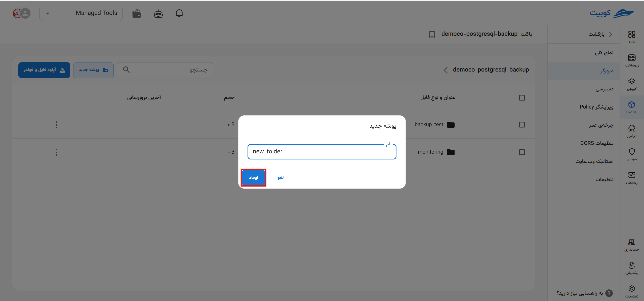Screen dimensions: 644x301
Task: Open notifications bell icon
Action: 179,13
